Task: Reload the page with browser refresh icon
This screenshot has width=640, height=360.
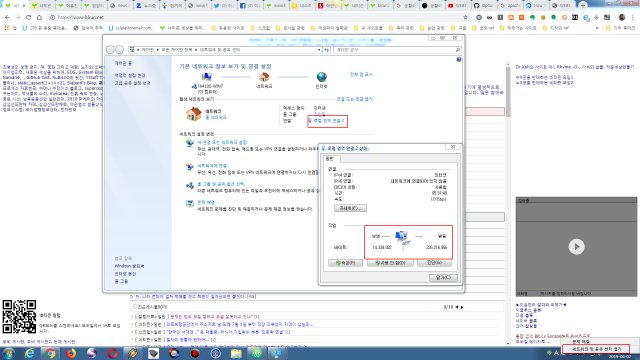Action: pos(29,18)
